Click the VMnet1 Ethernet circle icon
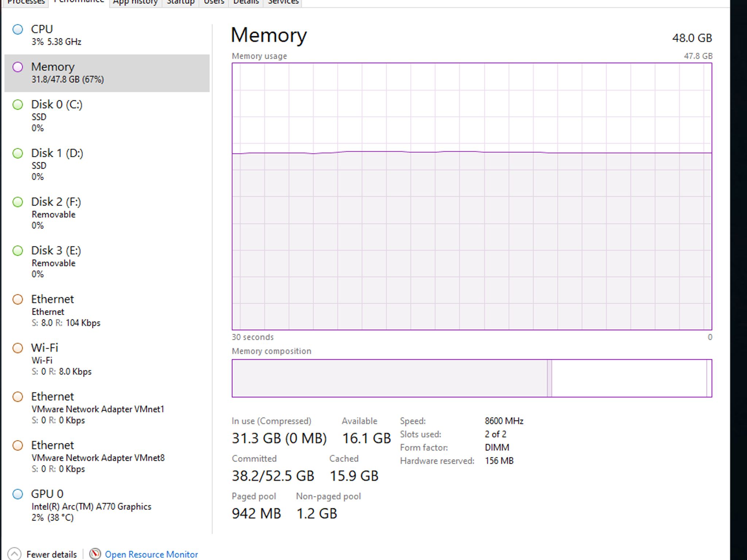This screenshot has width=747, height=560. tap(18, 397)
